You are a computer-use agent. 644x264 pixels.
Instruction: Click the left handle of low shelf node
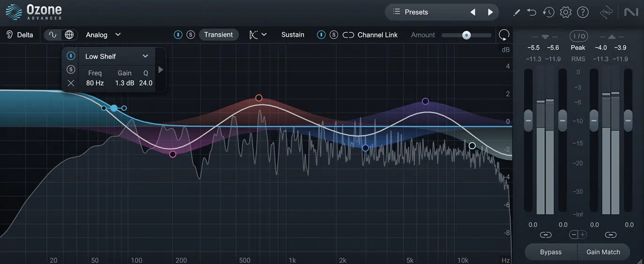click(104, 108)
